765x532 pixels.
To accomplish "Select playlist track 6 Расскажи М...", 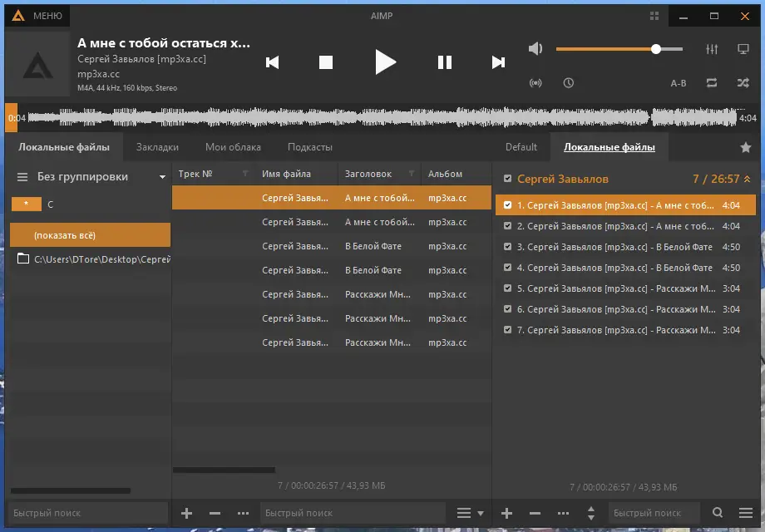I will [x=625, y=309].
